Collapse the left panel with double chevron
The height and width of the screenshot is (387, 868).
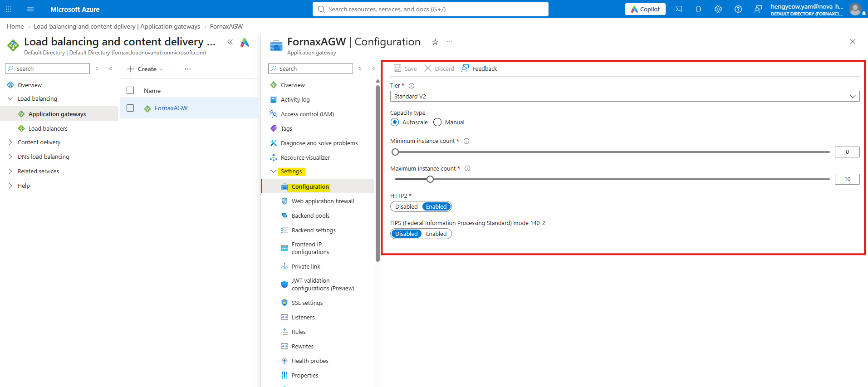coord(230,42)
